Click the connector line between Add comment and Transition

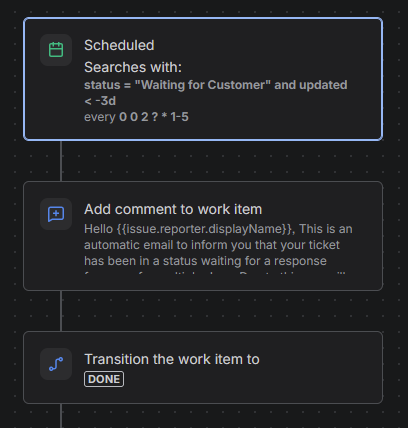click(61, 311)
